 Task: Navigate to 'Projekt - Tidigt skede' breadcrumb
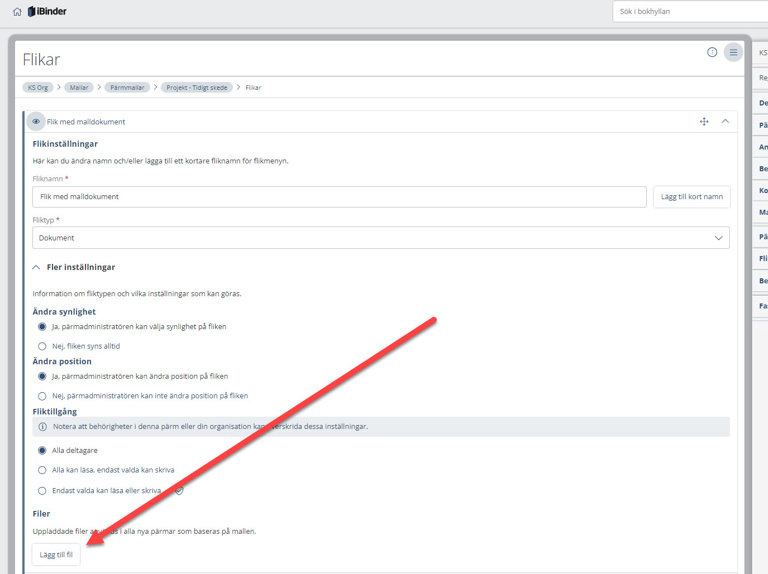point(197,87)
